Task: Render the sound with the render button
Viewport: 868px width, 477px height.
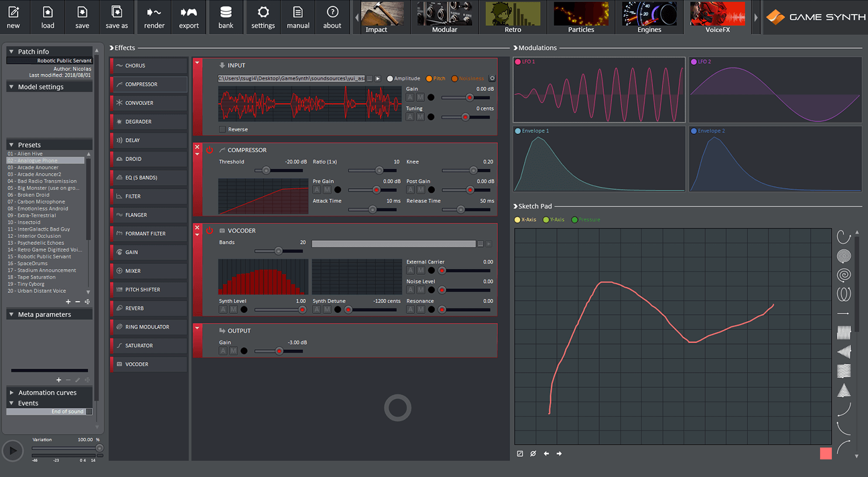Action: (154, 17)
